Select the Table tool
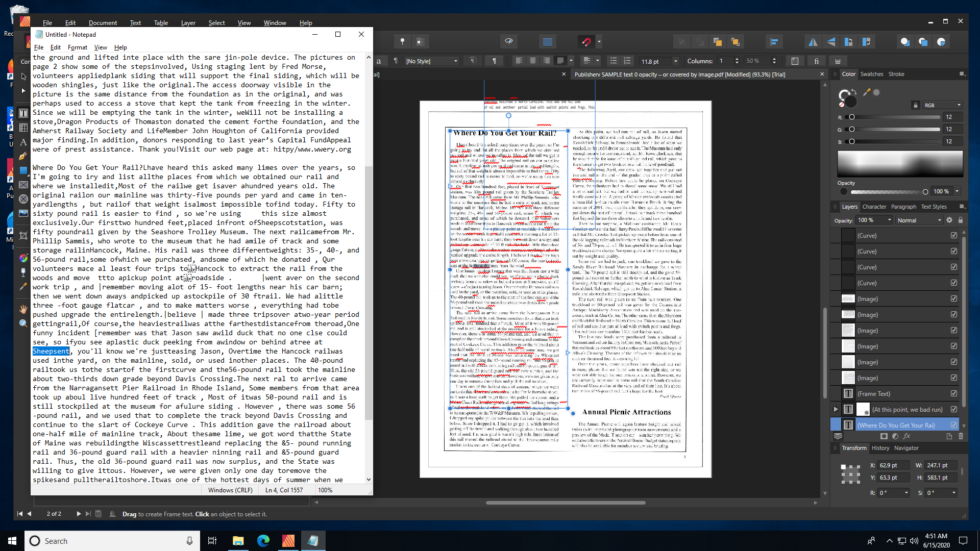 [23, 128]
